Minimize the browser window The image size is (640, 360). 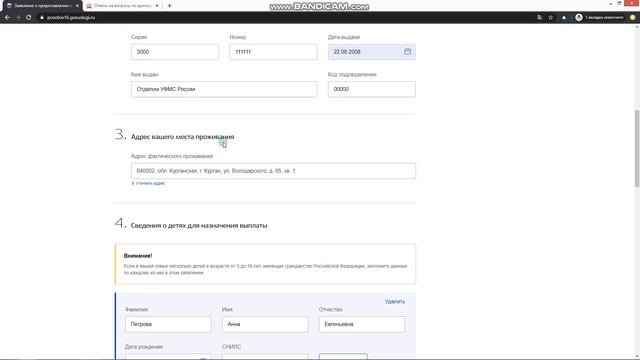coord(610,3)
